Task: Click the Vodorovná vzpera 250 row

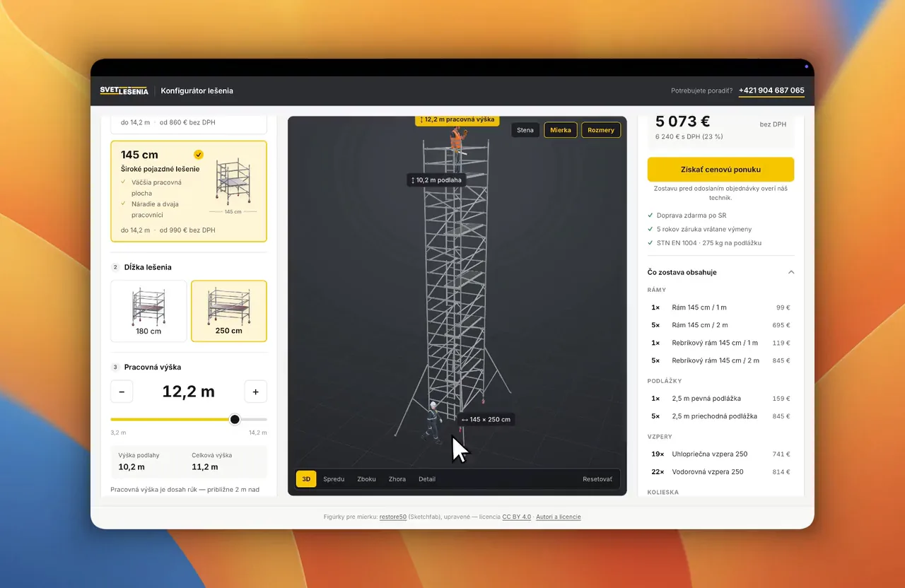Action: tap(720, 471)
